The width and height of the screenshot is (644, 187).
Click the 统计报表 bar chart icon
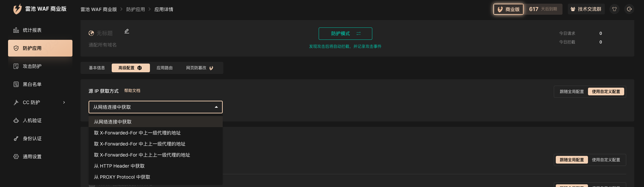pos(16,30)
